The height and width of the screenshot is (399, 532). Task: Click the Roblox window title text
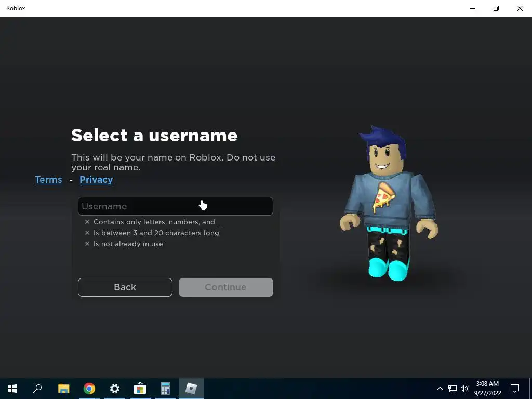16,8
